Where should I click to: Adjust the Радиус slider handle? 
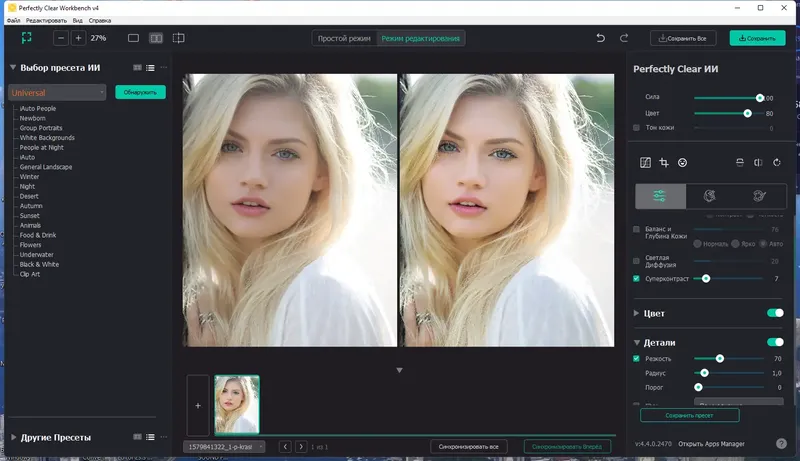[x=704, y=373]
